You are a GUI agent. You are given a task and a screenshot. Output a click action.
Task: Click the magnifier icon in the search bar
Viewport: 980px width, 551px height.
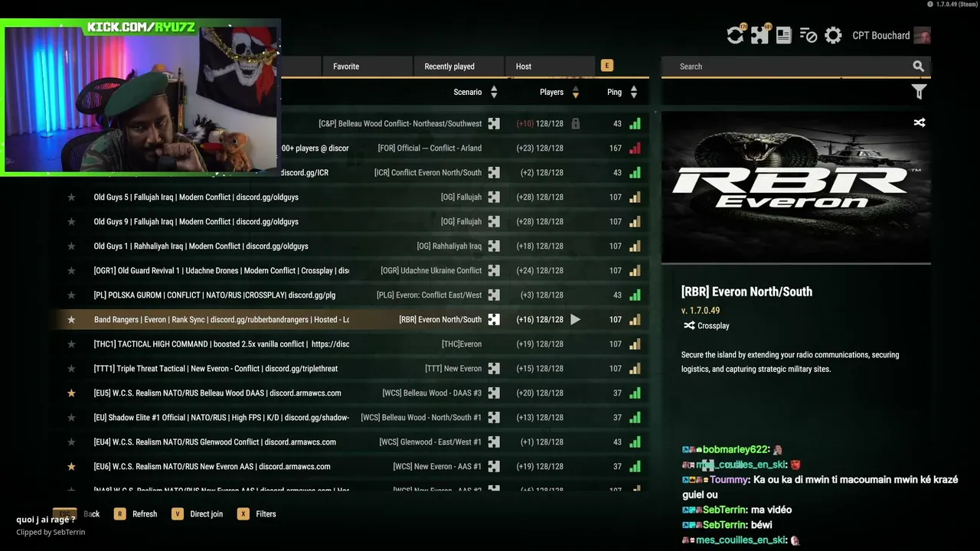[918, 67]
